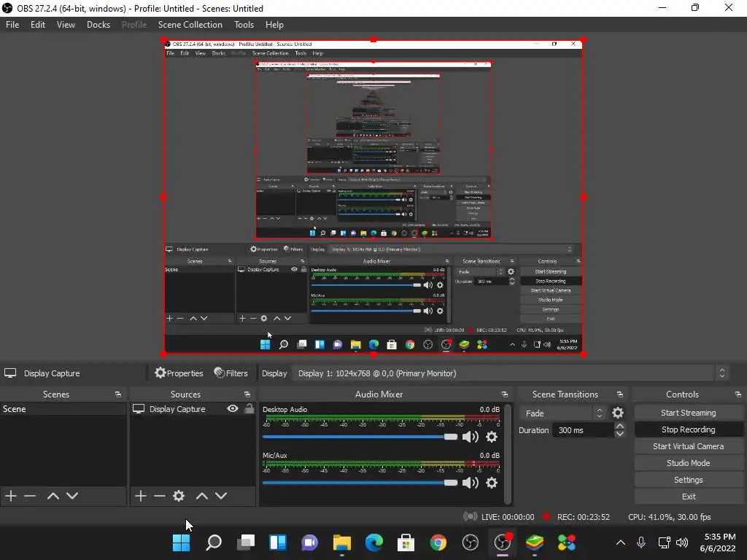Open Google Chrome from taskbar
This screenshot has height=560, width=747.
click(438, 542)
